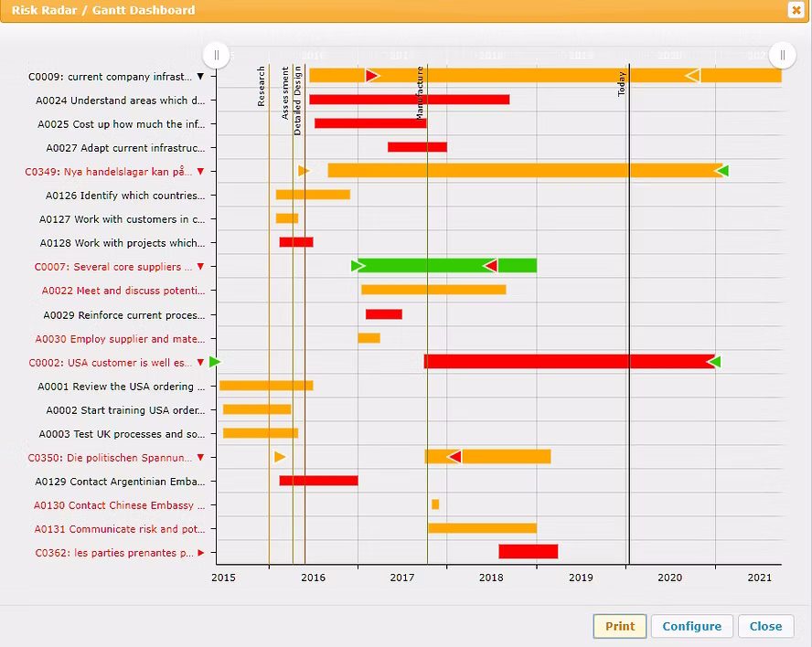This screenshot has width=812, height=647.
Task: Click the green start marker on C0002 row
Action: [215, 362]
